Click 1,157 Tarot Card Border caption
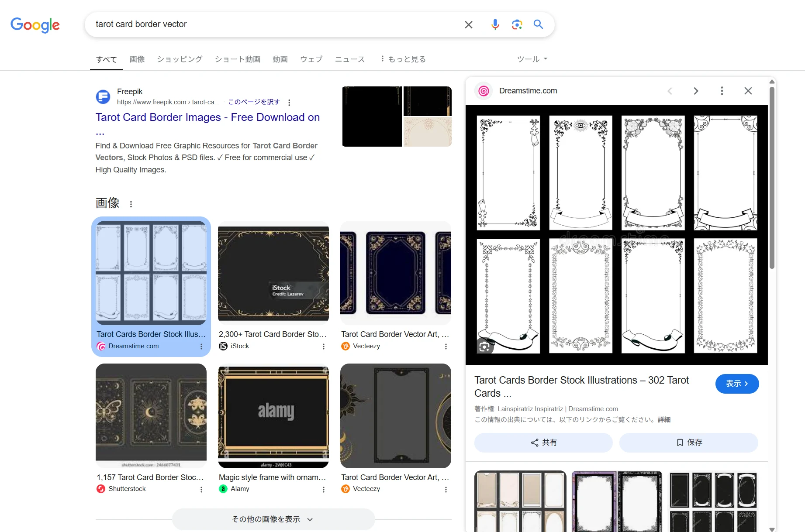The height and width of the screenshot is (532, 805). [x=150, y=477]
